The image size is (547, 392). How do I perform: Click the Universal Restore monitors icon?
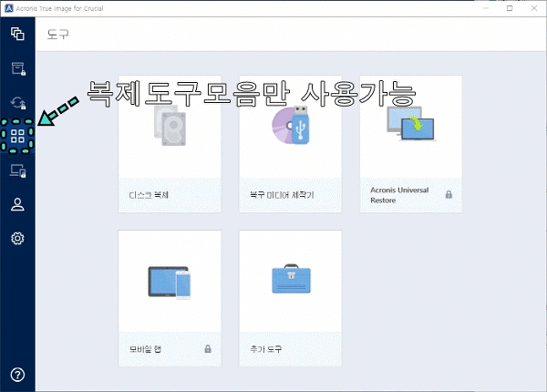(x=411, y=123)
